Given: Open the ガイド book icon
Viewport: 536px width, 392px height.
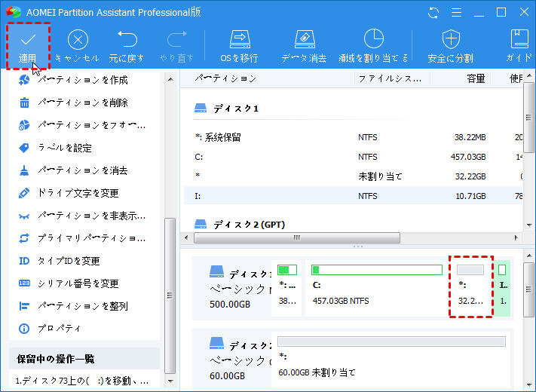Looking at the screenshot, I should [519, 46].
